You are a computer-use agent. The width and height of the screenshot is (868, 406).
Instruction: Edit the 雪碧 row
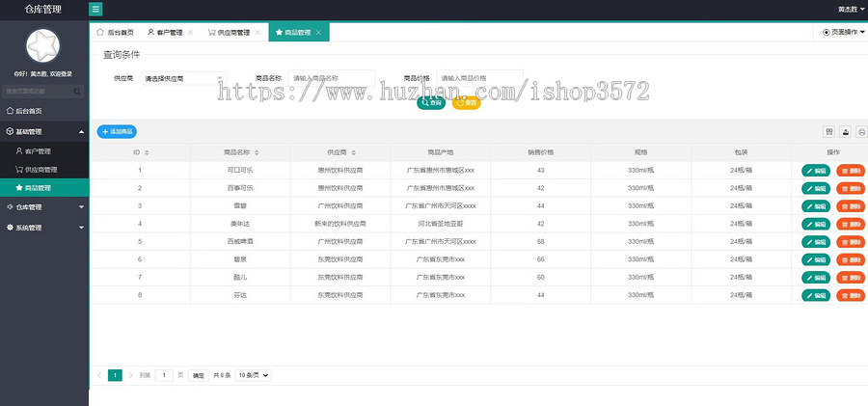pyautogui.click(x=816, y=206)
